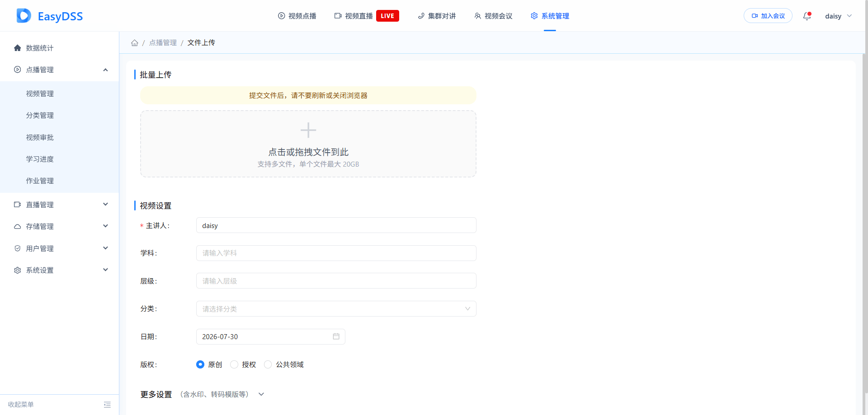868x415 pixels.
Task: Click the home icon in the breadcrumb
Action: [135, 43]
